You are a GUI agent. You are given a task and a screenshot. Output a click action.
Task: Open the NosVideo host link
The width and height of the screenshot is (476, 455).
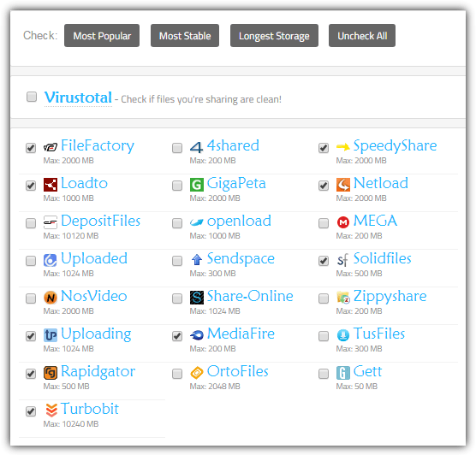click(94, 296)
